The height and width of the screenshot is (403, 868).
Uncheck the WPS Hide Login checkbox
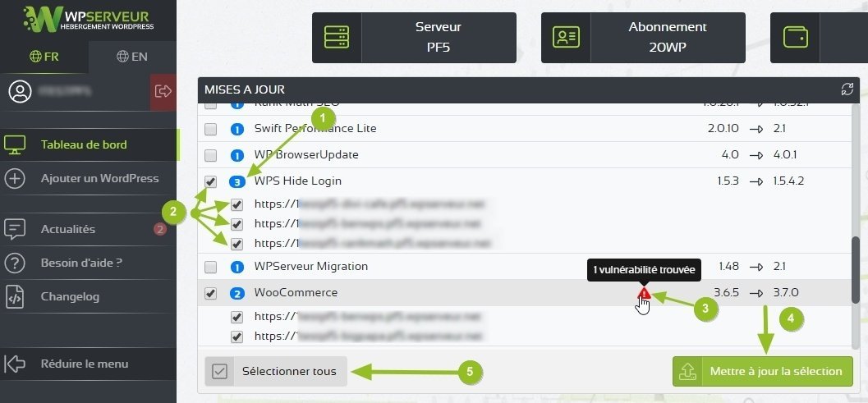click(210, 181)
